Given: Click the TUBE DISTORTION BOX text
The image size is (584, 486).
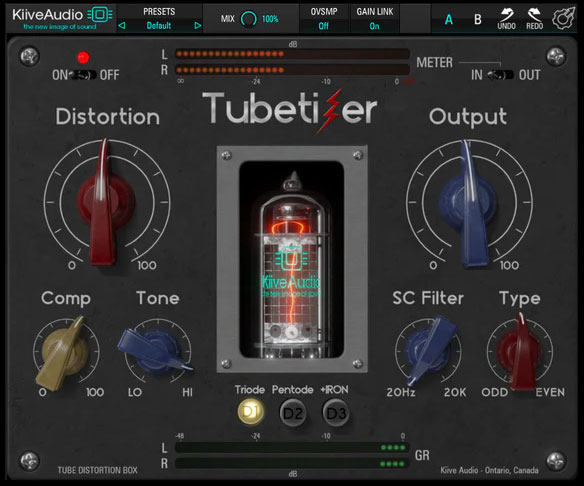Looking at the screenshot, I should pos(98,470).
